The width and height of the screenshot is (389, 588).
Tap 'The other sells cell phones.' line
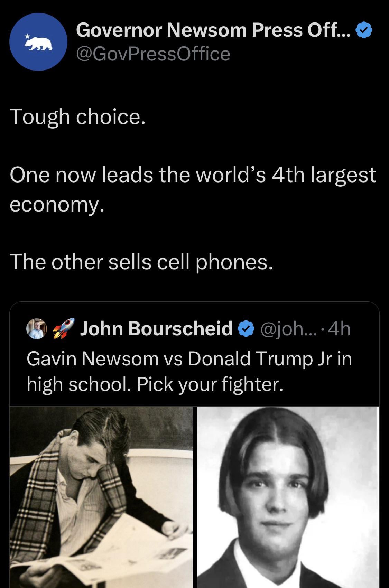click(x=141, y=262)
